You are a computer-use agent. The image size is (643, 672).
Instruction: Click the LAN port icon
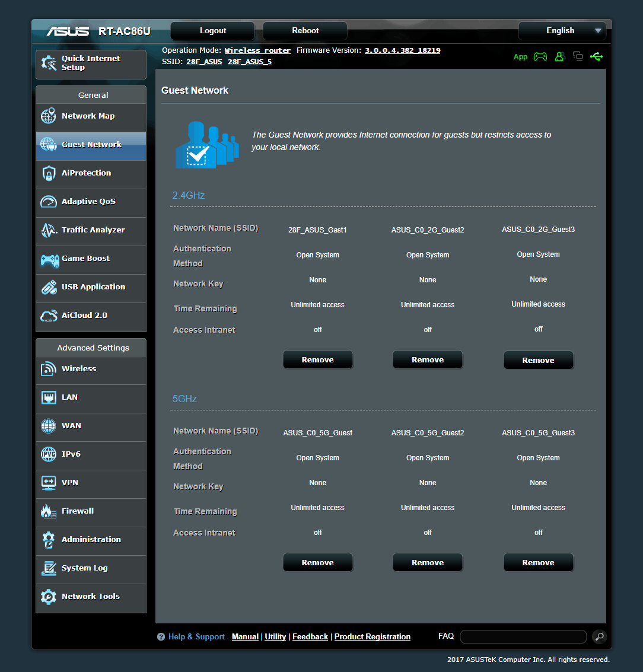tap(49, 397)
